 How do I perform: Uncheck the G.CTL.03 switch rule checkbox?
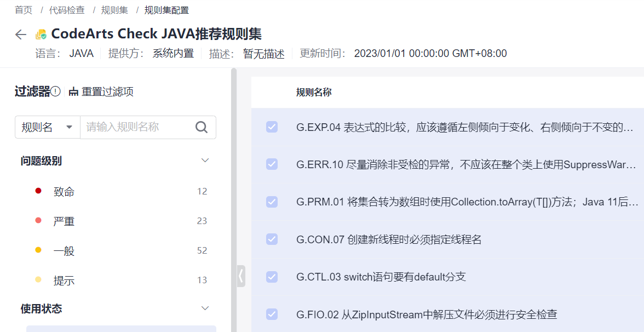point(272,277)
